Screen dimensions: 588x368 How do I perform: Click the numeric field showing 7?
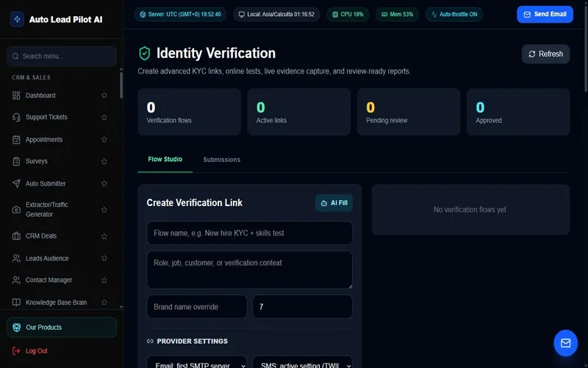(x=303, y=307)
